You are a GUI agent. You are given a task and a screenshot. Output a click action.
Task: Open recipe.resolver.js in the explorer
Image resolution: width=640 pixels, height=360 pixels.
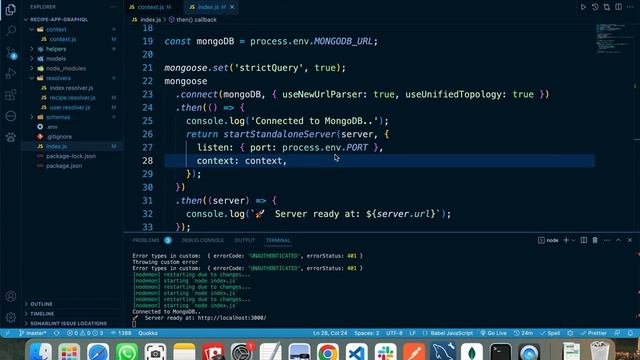pos(72,98)
